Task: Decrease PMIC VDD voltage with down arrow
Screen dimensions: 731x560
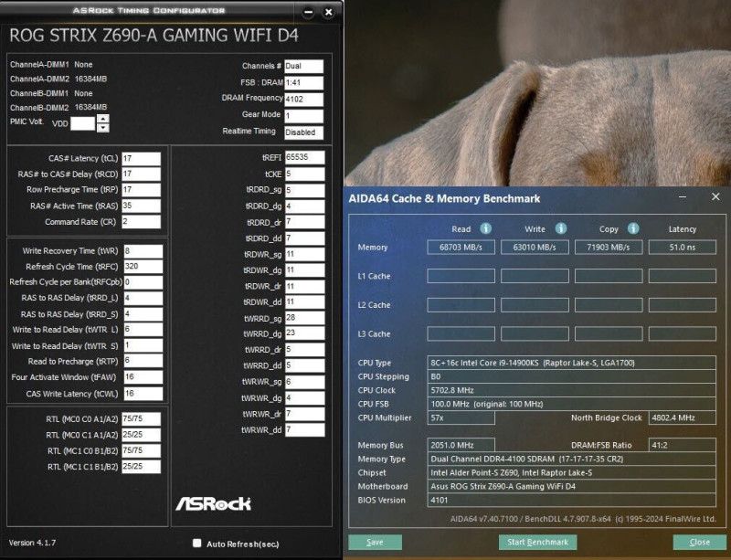Action: tap(103, 128)
